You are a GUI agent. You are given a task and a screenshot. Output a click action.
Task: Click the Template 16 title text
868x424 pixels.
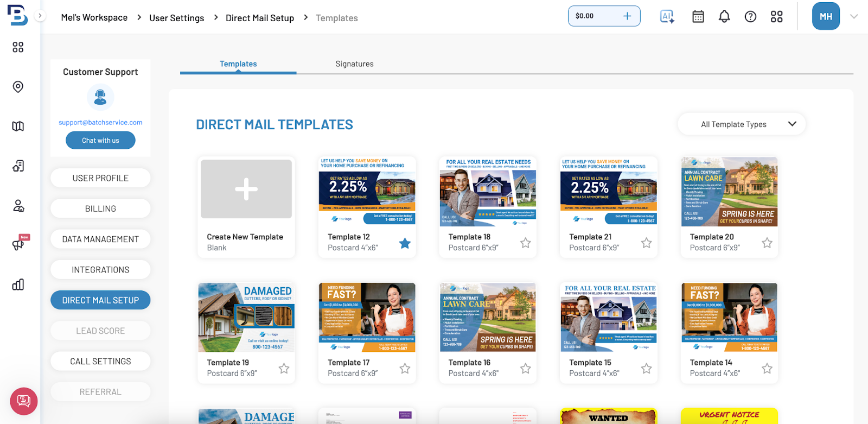(x=469, y=363)
